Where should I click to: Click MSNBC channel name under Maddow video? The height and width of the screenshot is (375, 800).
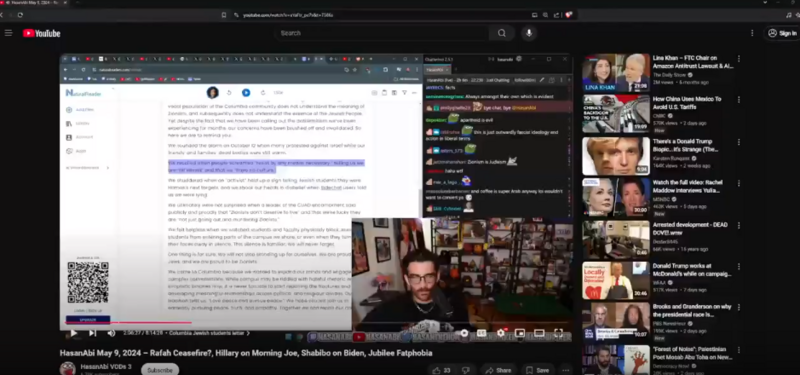pos(662,199)
